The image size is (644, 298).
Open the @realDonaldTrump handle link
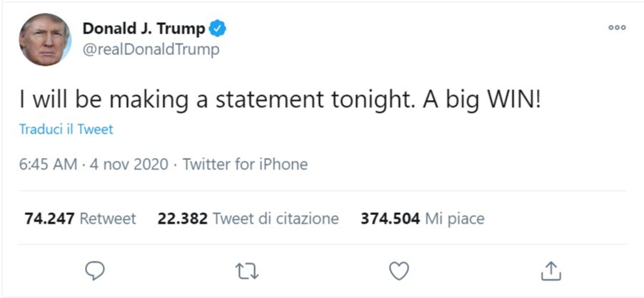tap(151, 49)
